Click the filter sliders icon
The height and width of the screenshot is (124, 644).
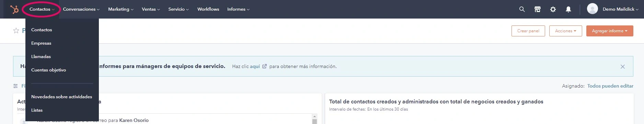pos(15,86)
